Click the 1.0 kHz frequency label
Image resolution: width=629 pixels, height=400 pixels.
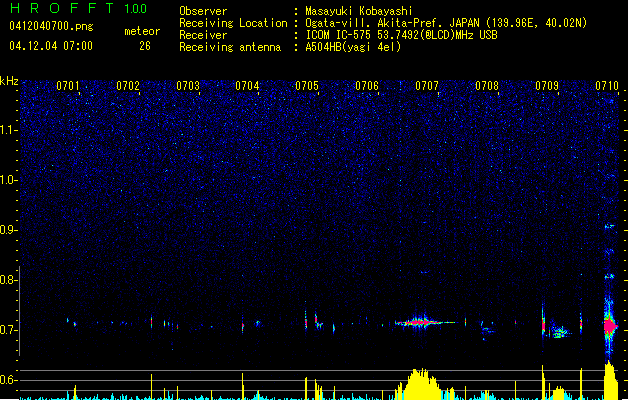click(x=8, y=180)
